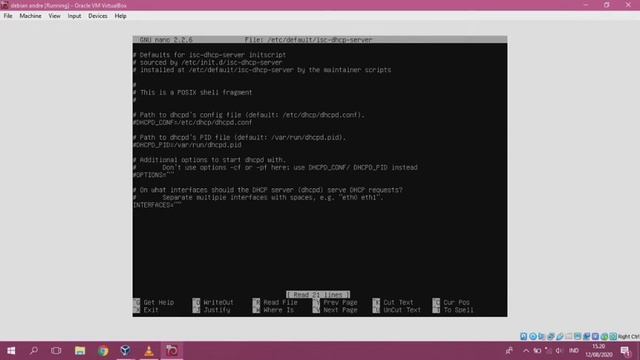The image size is (640, 360).
Task: Open the Action Center notifications
Action: [625, 351]
